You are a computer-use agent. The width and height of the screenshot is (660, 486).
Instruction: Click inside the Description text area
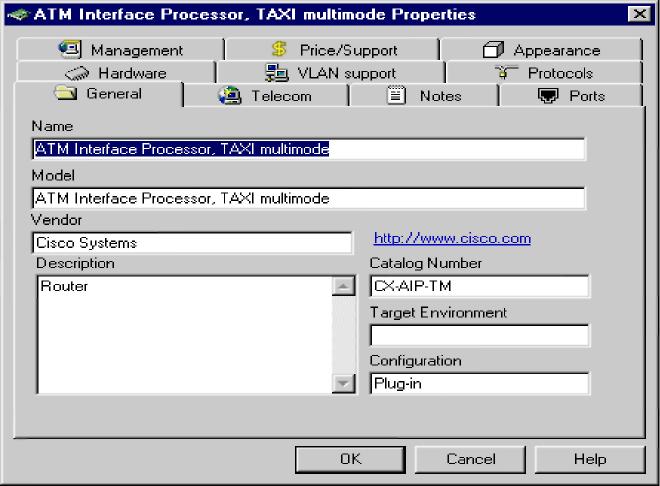184,335
